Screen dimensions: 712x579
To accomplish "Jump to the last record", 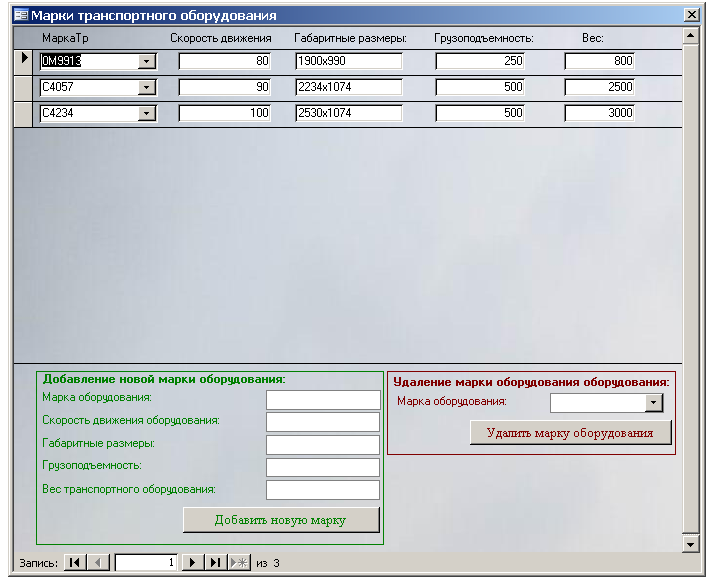I will click(215, 563).
